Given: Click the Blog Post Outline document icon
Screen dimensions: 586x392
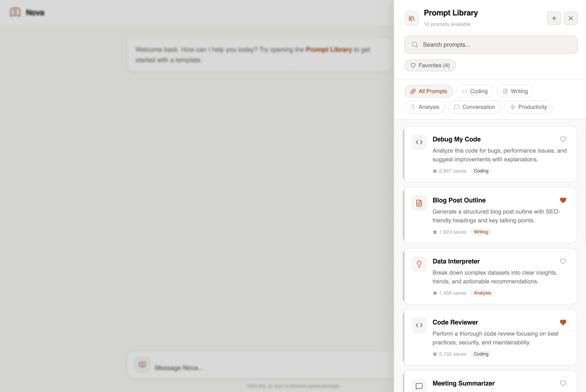Looking at the screenshot, I should tap(419, 203).
